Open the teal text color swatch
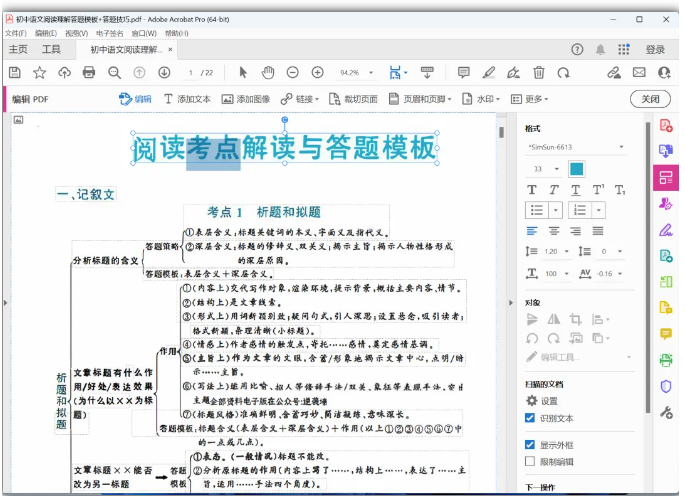This screenshot has width=685, height=496. click(577, 169)
